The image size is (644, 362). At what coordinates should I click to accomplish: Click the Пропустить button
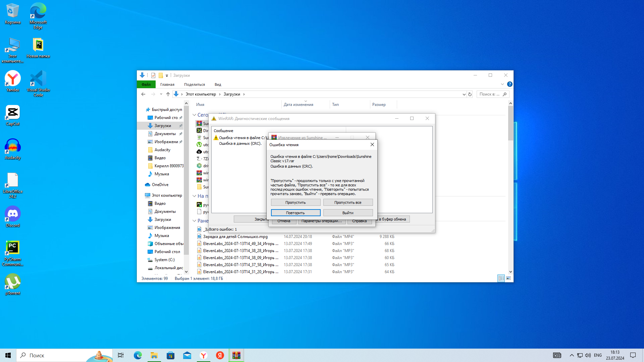point(296,202)
